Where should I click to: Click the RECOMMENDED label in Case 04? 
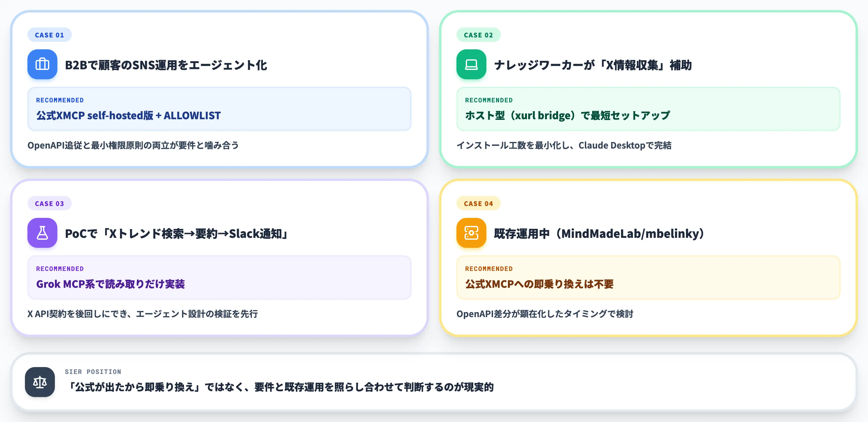[489, 269]
